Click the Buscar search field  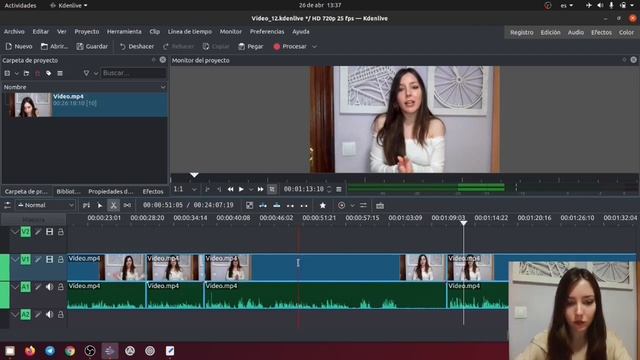click(x=133, y=73)
